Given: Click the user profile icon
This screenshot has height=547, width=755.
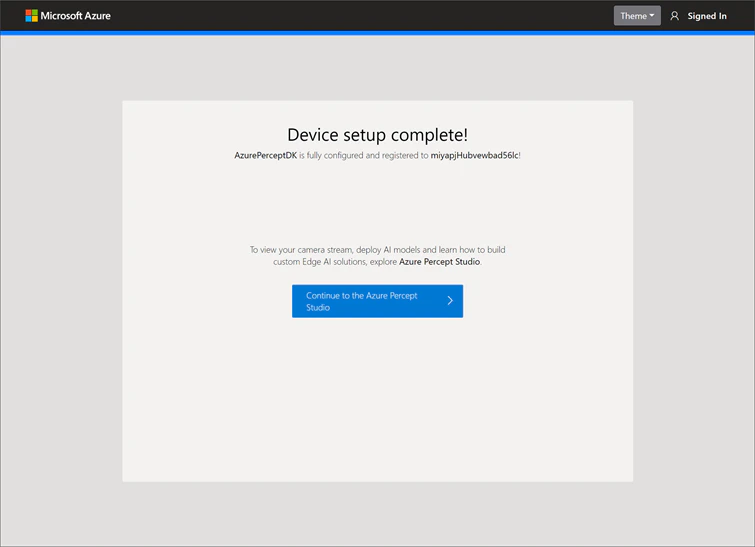Looking at the screenshot, I should tap(675, 16).
